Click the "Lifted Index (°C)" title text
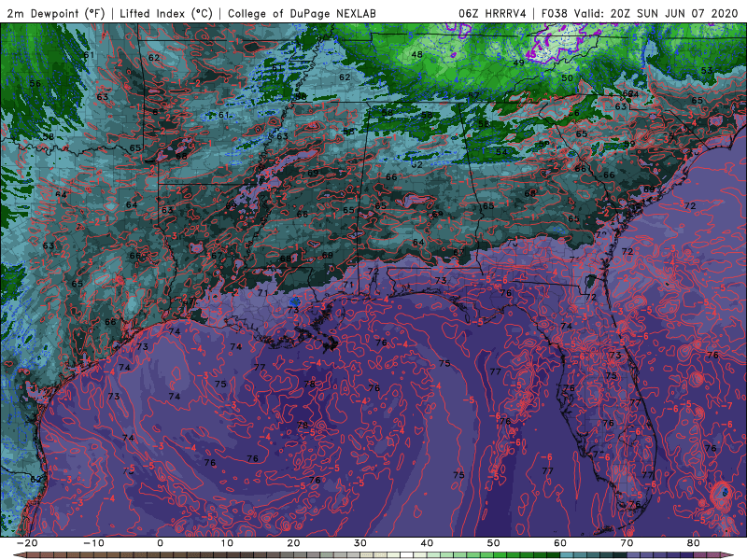747x560 pixels. [166, 13]
